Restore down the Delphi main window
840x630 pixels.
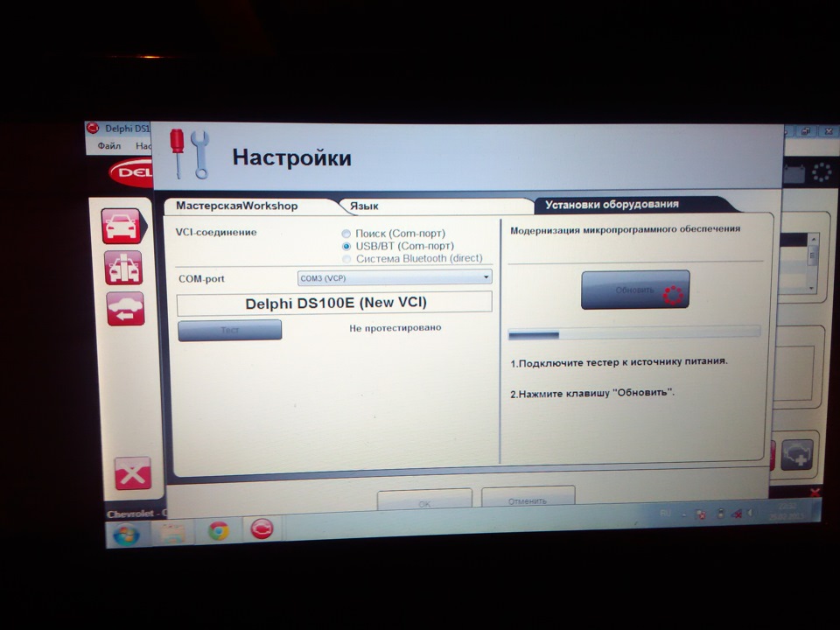point(806,130)
